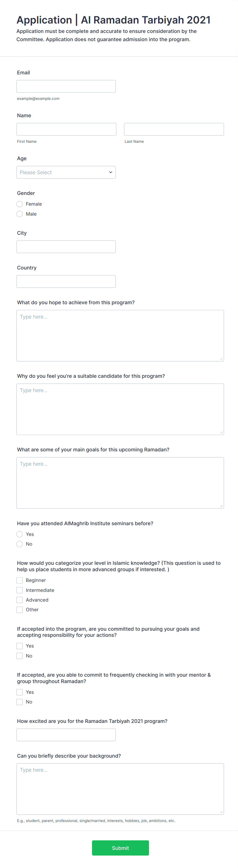
Task: Click the Email input field
Action: pyautogui.click(x=66, y=86)
